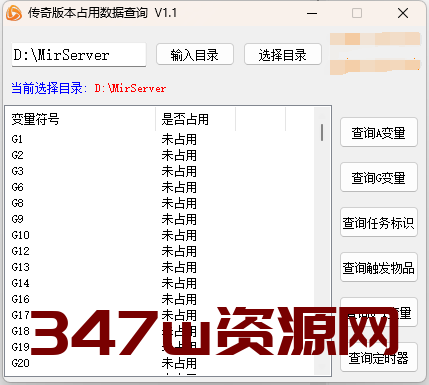Viewport: 429px width, 385px height.
Task: Select the G6 variable row
Action: (x=160, y=187)
